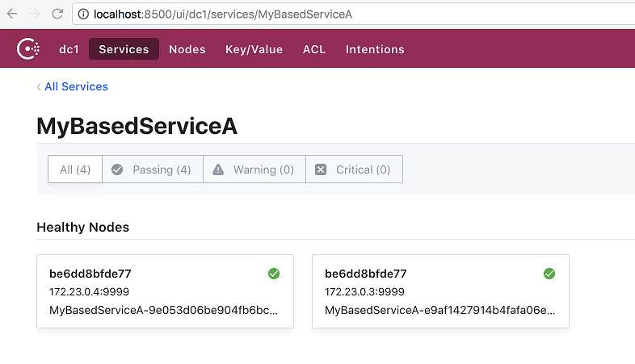Select the All (4) filter
The height and width of the screenshot is (364, 635).
(x=75, y=169)
